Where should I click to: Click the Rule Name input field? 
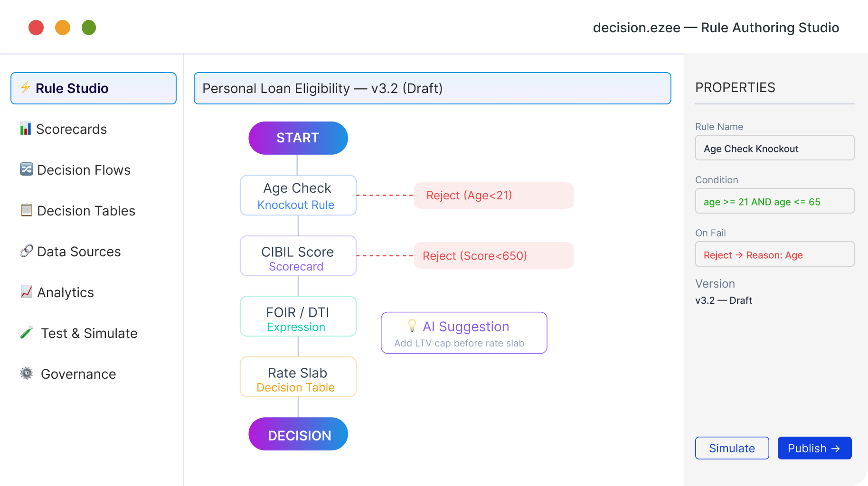point(774,148)
